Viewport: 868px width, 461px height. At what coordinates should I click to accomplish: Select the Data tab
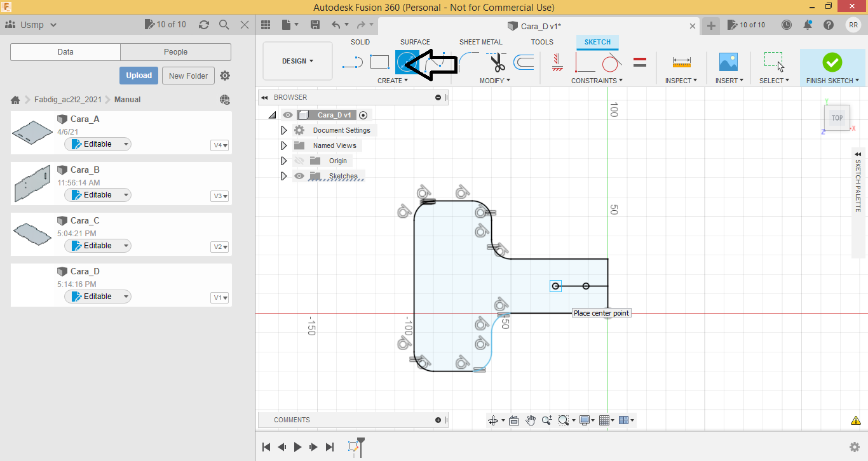(x=65, y=52)
